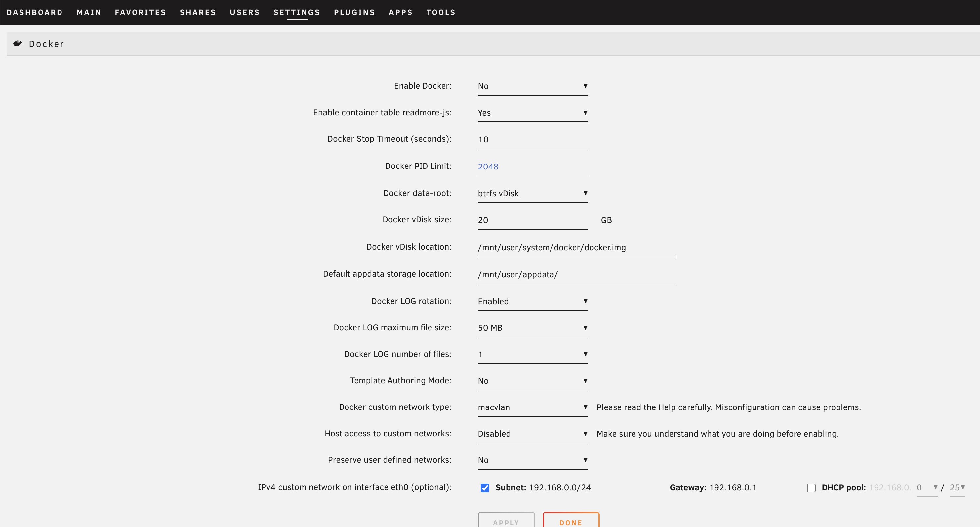The image size is (980, 527).
Task: Expand Host access to custom networks dropdown
Action: pyautogui.click(x=532, y=434)
